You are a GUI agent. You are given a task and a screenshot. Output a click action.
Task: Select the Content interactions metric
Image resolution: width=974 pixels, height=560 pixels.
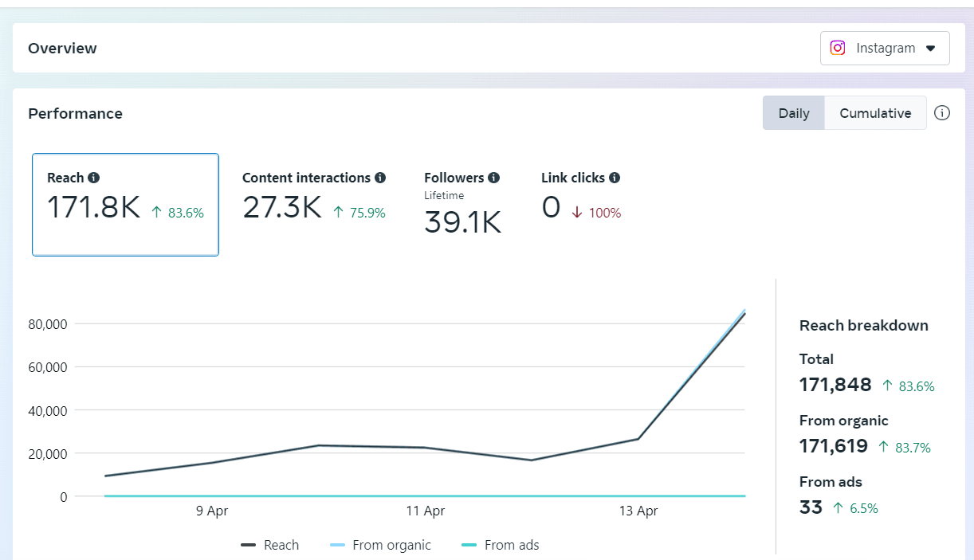[x=313, y=197]
